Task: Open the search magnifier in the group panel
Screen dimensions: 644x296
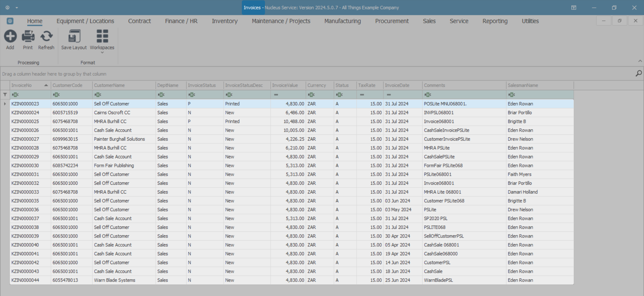Action: pyautogui.click(x=639, y=73)
